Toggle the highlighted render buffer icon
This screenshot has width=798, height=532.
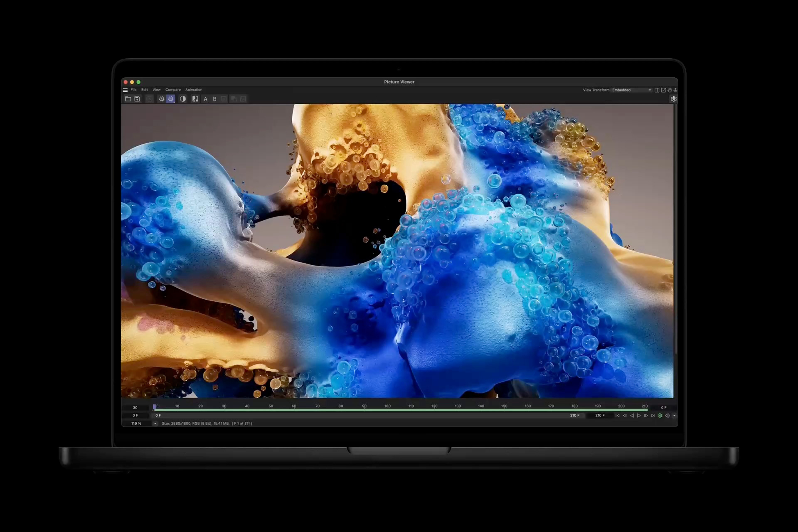click(x=170, y=99)
